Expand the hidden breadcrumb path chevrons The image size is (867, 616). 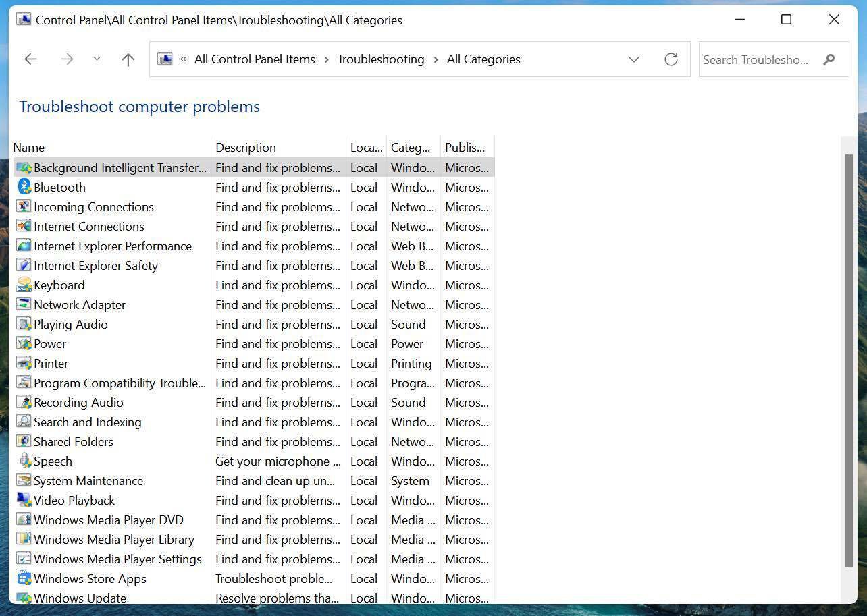coord(183,59)
